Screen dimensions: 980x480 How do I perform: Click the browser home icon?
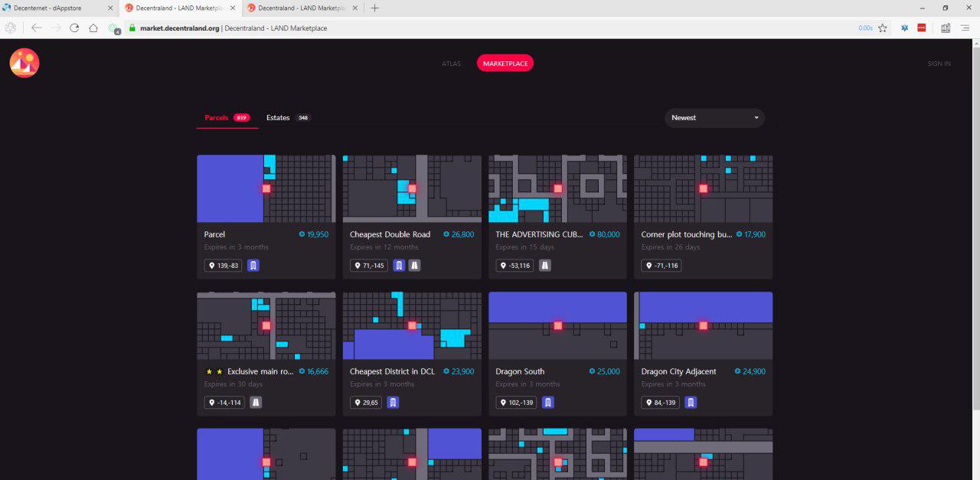pos(93,28)
